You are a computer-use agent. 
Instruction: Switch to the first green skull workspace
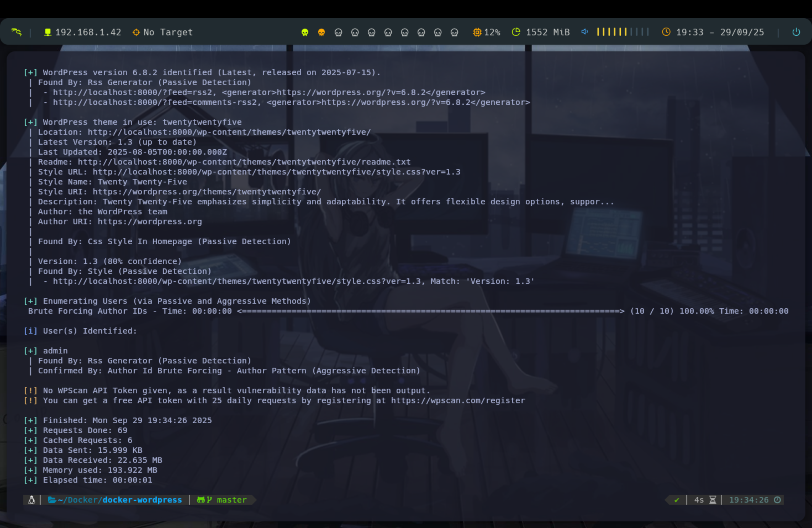[305, 32]
